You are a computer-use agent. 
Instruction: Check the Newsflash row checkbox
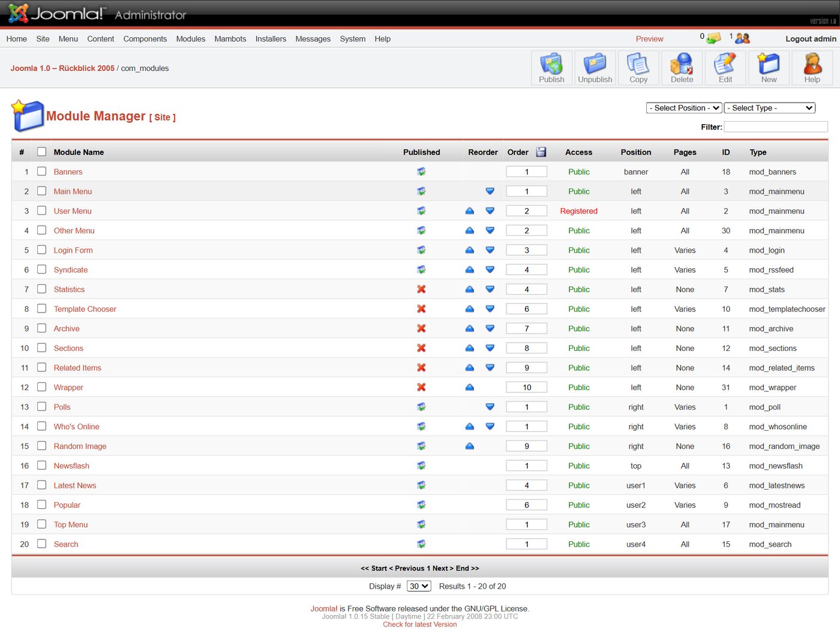tap(41, 465)
